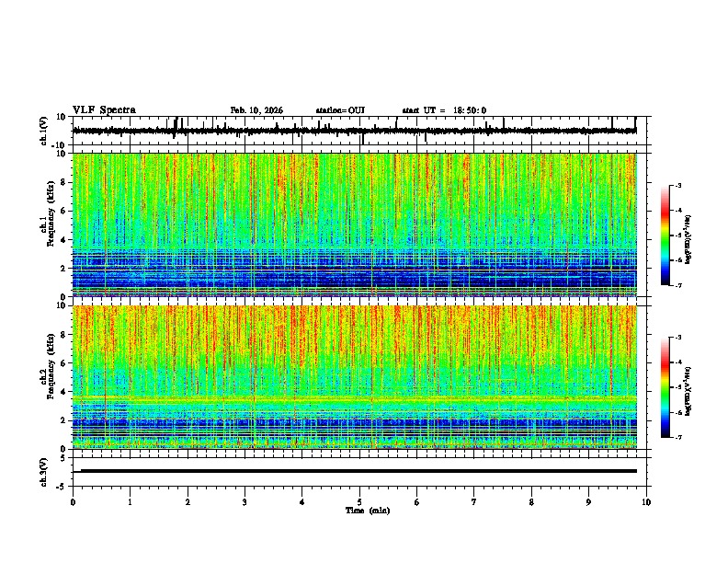Screen dimensions: 728x563
Task: Click the "start UT = 18:50:0" header text
Action: (444, 110)
